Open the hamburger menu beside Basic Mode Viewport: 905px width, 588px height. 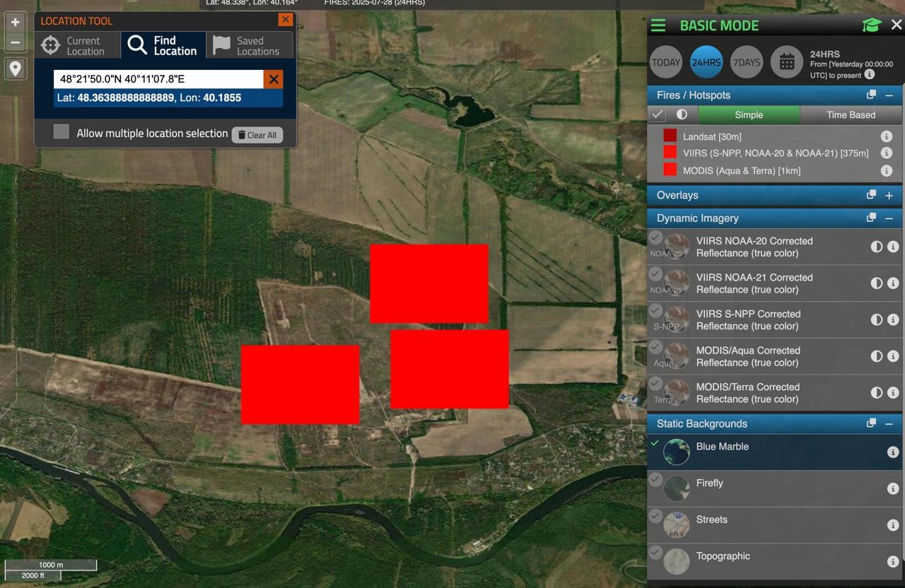point(658,25)
